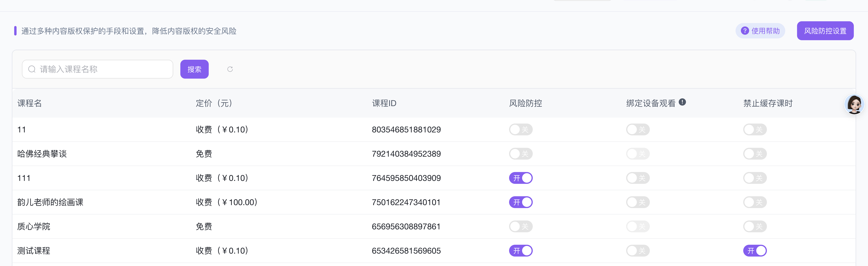
Task: Click the 课程名 column header
Action: [30, 103]
